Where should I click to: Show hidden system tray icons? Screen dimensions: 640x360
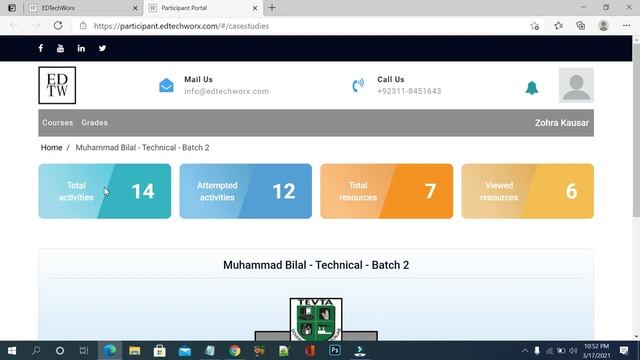pos(525,351)
